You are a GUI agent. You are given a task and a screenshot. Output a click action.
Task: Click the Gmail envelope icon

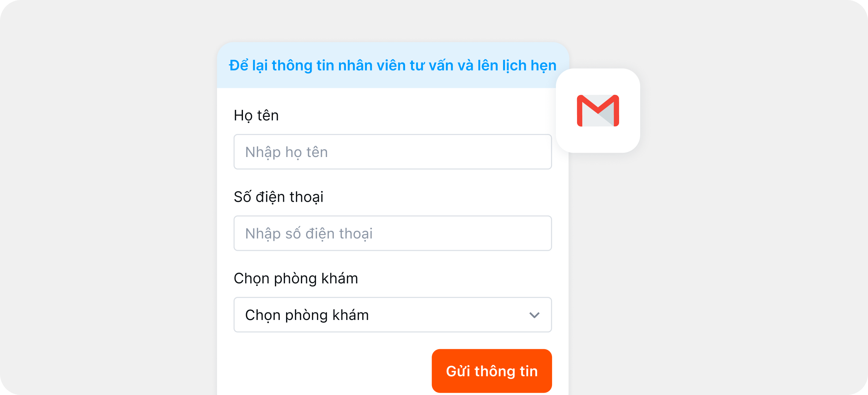598,111
